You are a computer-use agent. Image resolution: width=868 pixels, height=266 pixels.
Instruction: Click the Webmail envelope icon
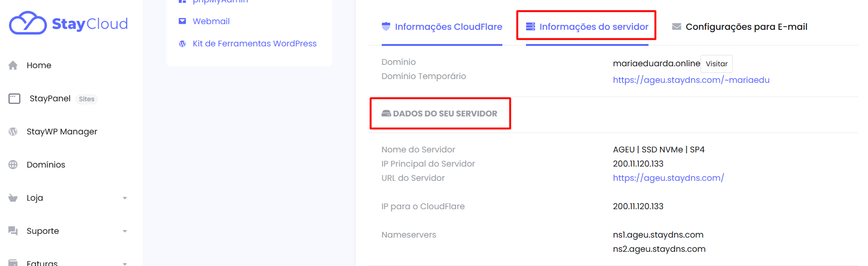pyautogui.click(x=182, y=21)
